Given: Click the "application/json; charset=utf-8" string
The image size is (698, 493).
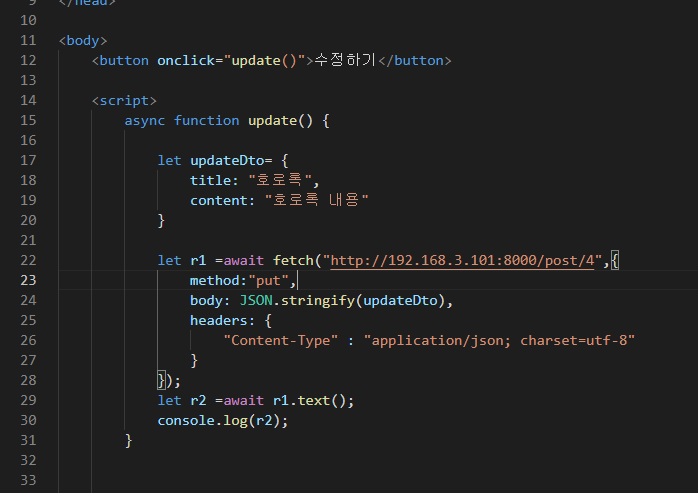Looking at the screenshot, I should (499, 340).
